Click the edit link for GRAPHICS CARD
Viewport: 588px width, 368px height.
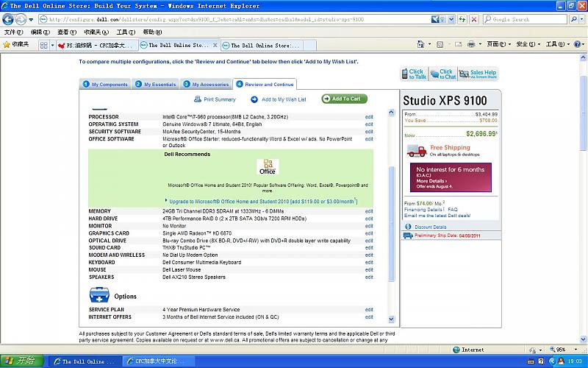click(x=369, y=233)
